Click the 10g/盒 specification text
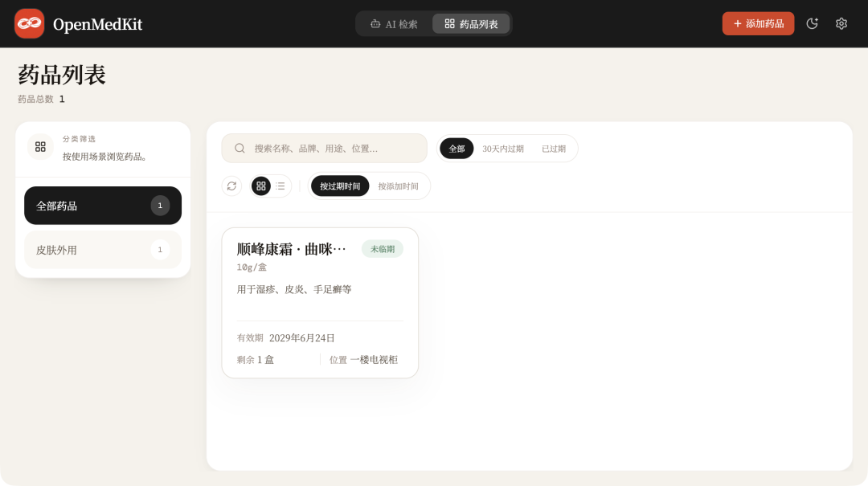 point(252,268)
